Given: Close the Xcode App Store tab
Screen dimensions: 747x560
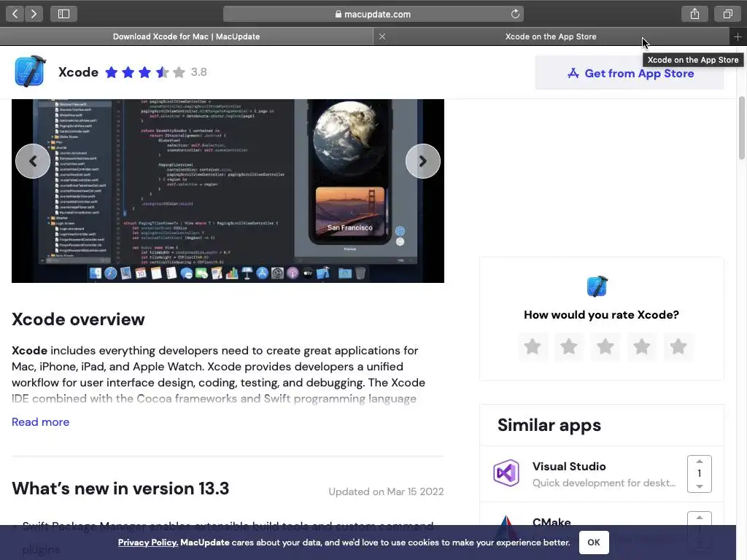Looking at the screenshot, I should point(382,36).
